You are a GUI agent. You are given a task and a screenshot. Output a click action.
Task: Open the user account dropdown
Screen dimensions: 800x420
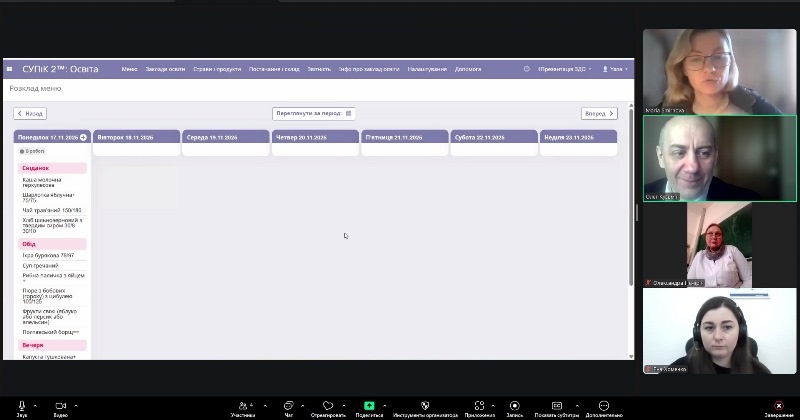point(615,69)
